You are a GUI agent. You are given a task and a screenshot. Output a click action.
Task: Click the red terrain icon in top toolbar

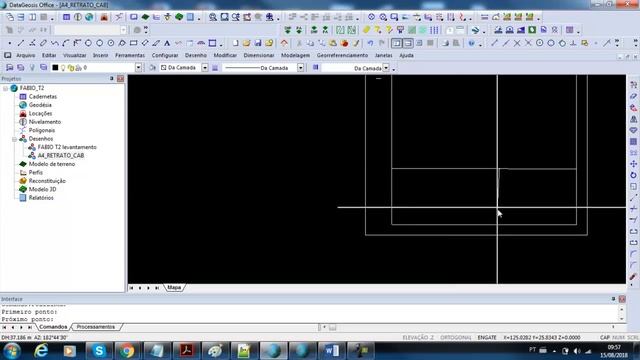(x=104, y=17)
